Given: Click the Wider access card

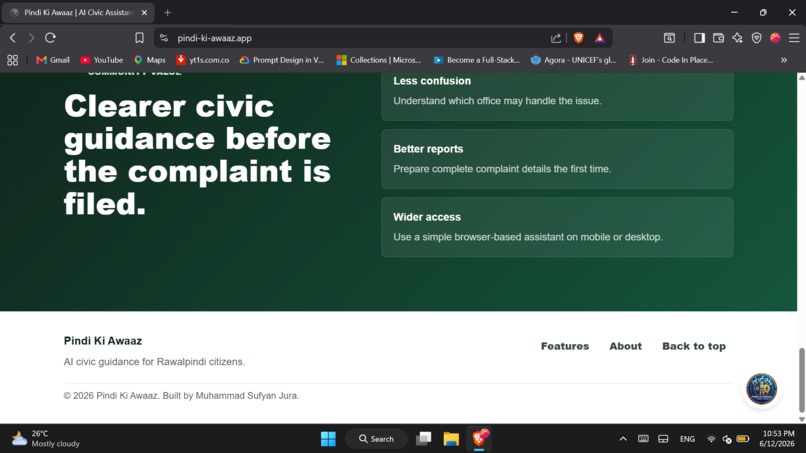Looking at the screenshot, I should [557, 227].
